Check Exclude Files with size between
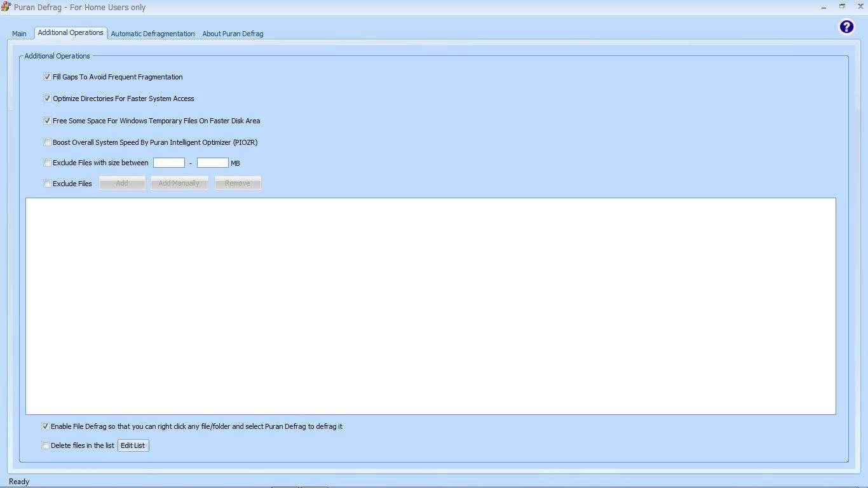 47,163
